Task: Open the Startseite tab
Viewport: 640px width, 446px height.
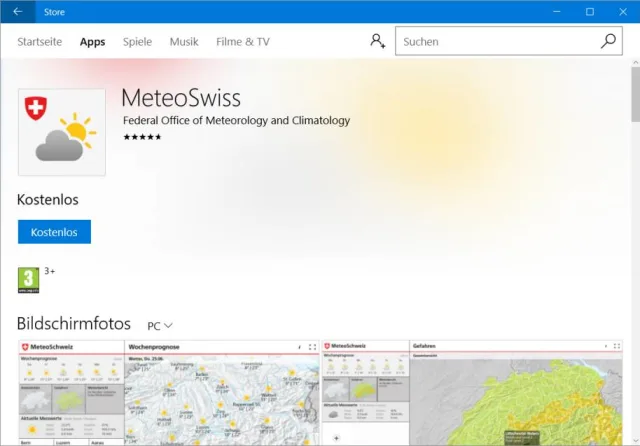Action: point(40,42)
